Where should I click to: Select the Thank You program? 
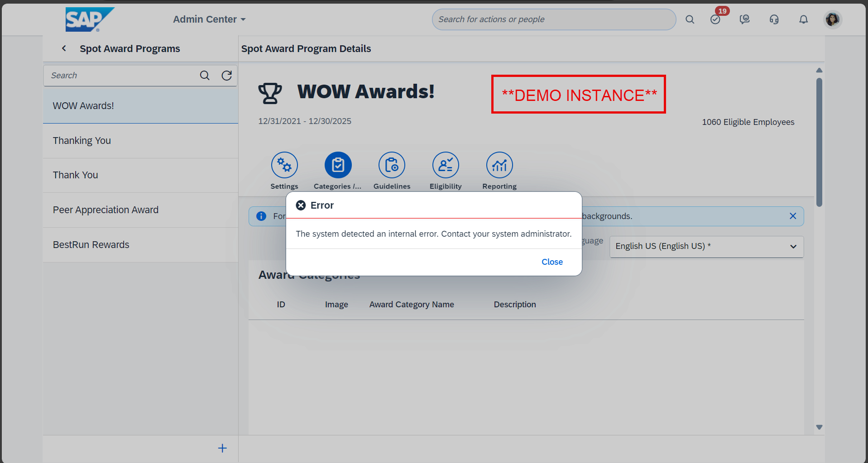pyautogui.click(x=140, y=175)
